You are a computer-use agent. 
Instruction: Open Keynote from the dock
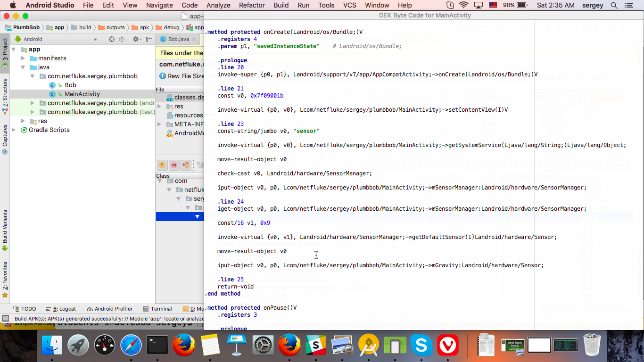(237, 346)
